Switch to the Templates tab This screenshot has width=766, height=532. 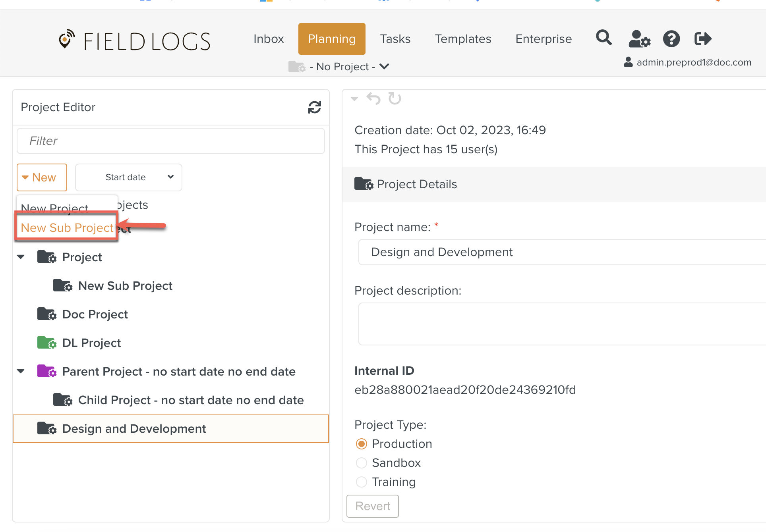(x=463, y=39)
